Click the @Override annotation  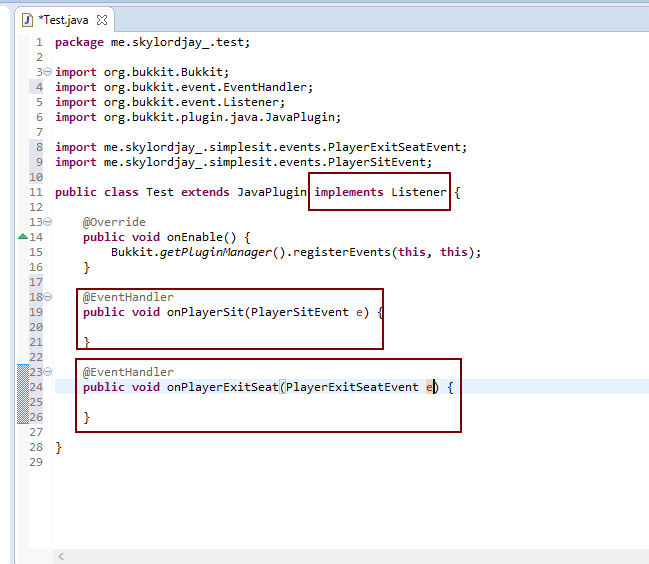click(114, 222)
